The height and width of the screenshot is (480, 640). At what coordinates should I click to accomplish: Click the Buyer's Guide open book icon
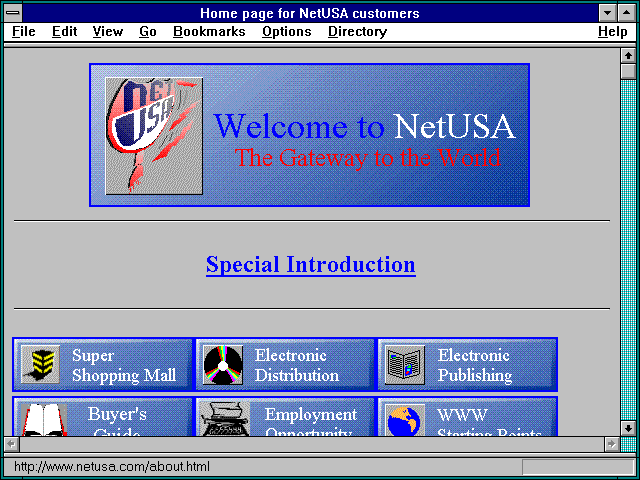click(44, 420)
